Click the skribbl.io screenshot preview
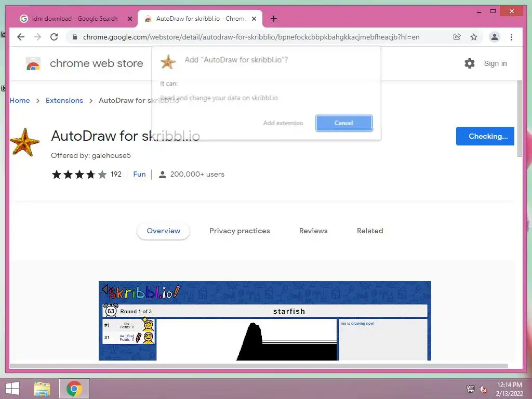 [x=264, y=321]
